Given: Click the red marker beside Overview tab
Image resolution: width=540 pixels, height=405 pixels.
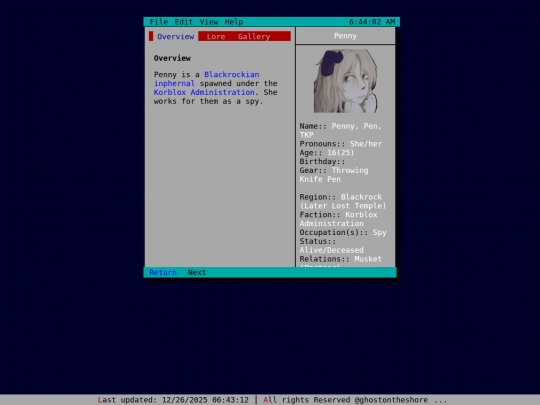Looking at the screenshot, I should coord(151,36).
